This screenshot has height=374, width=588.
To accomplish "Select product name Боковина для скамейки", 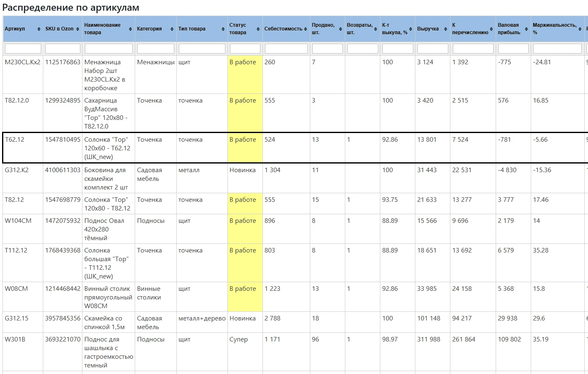I will pyautogui.click(x=106, y=179).
